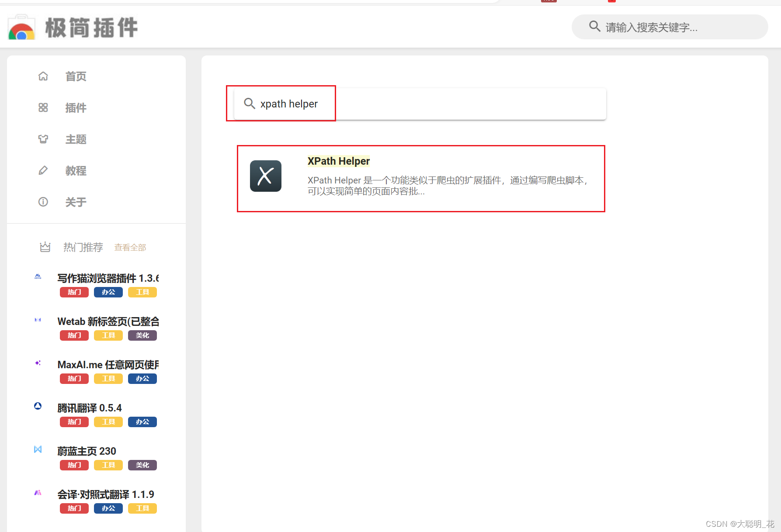Click the 热门推荐 crown icon
Image resolution: width=781 pixels, height=532 pixels.
[45, 247]
